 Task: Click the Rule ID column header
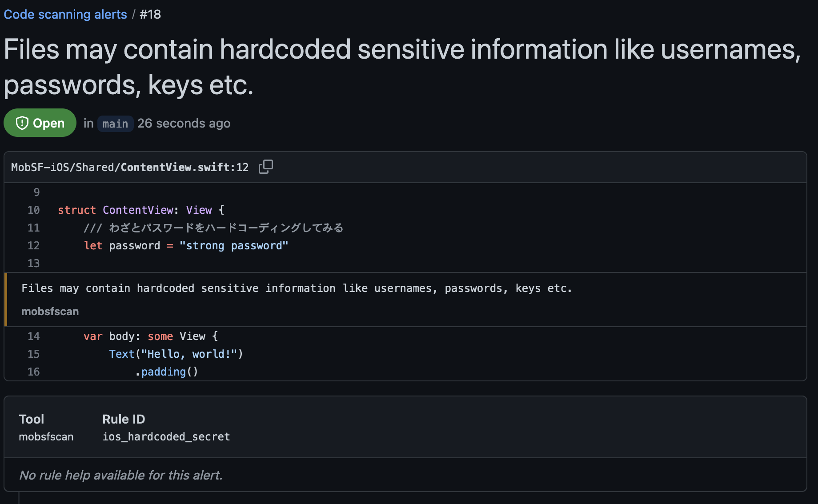[x=123, y=419]
